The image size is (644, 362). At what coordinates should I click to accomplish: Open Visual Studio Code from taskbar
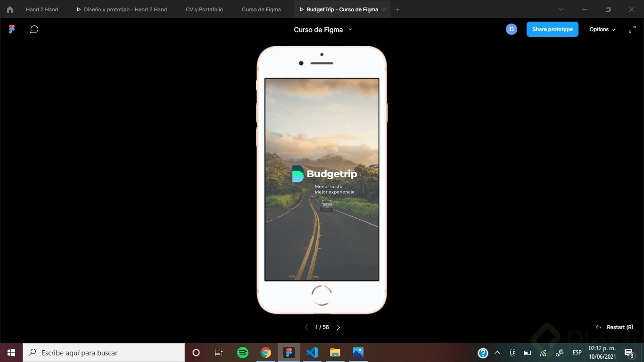(312, 353)
